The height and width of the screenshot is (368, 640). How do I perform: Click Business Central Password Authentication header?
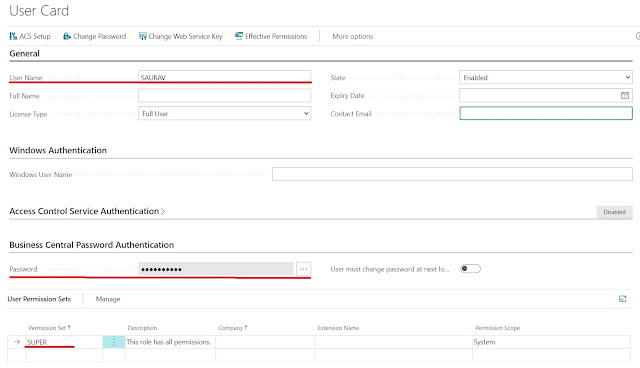[x=91, y=245]
